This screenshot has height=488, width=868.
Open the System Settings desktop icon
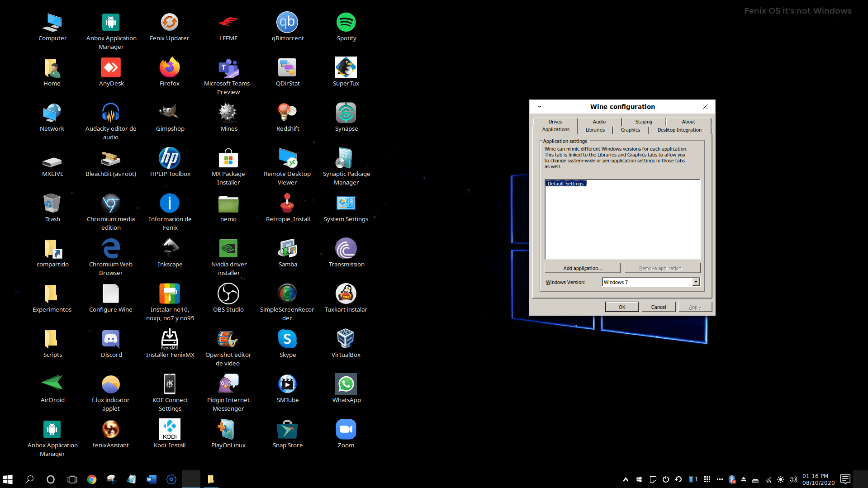pos(346,203)
